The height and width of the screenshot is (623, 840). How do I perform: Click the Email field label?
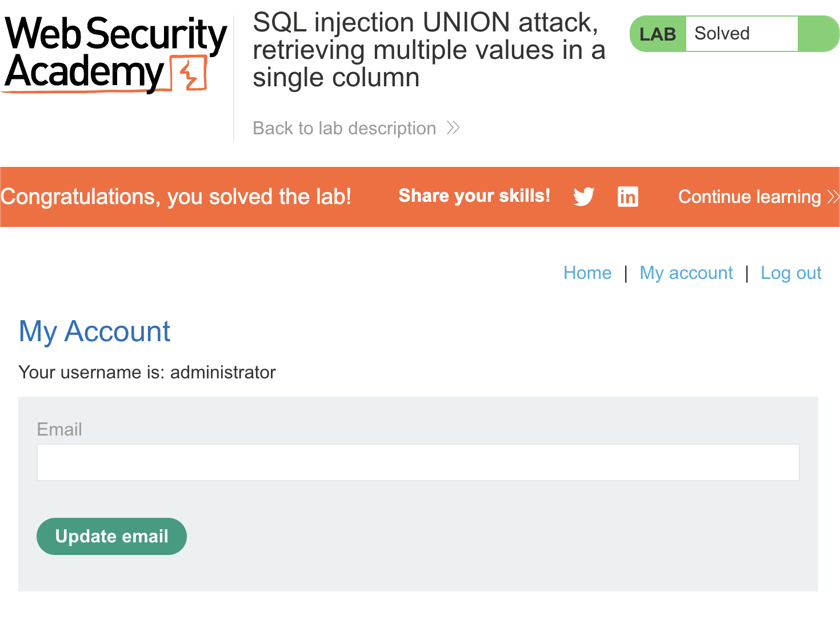pyautogui.click(x=59, y=429)
